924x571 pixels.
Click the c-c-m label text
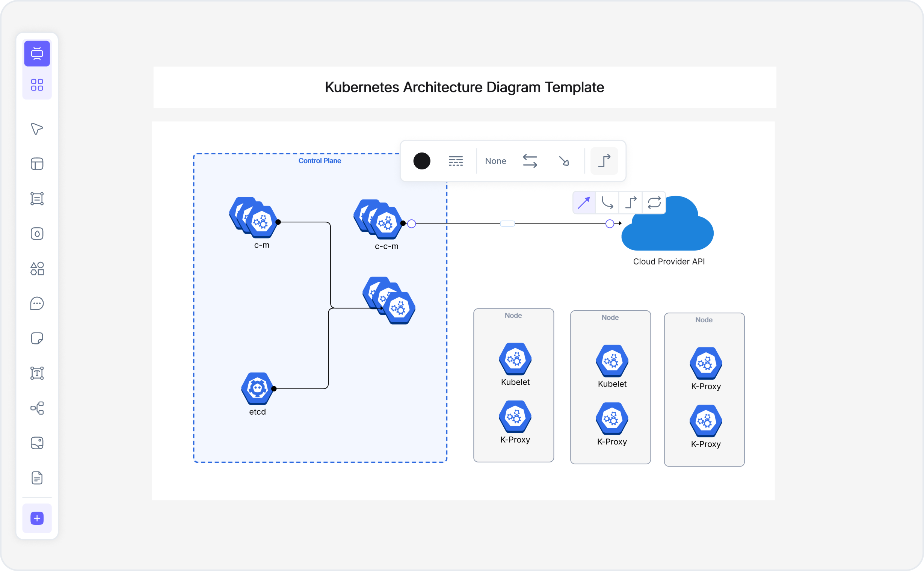pos(386,246)
